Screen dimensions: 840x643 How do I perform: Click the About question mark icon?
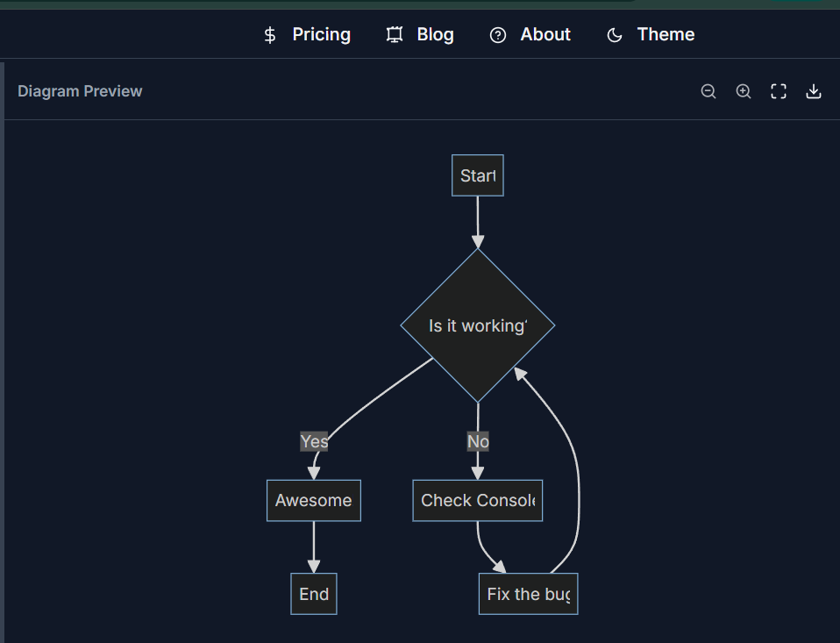(498, 35)
